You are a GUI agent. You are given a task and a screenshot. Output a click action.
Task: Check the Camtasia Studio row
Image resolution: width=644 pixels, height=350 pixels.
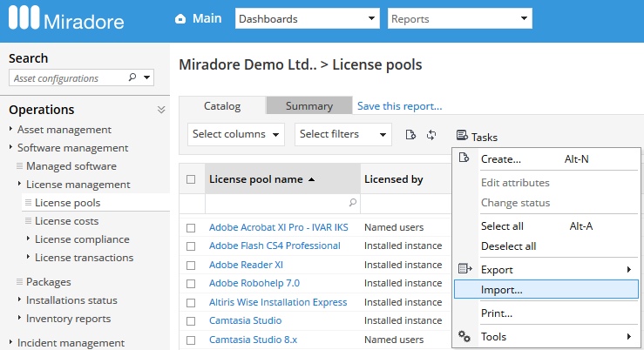[x=191, y=321]
